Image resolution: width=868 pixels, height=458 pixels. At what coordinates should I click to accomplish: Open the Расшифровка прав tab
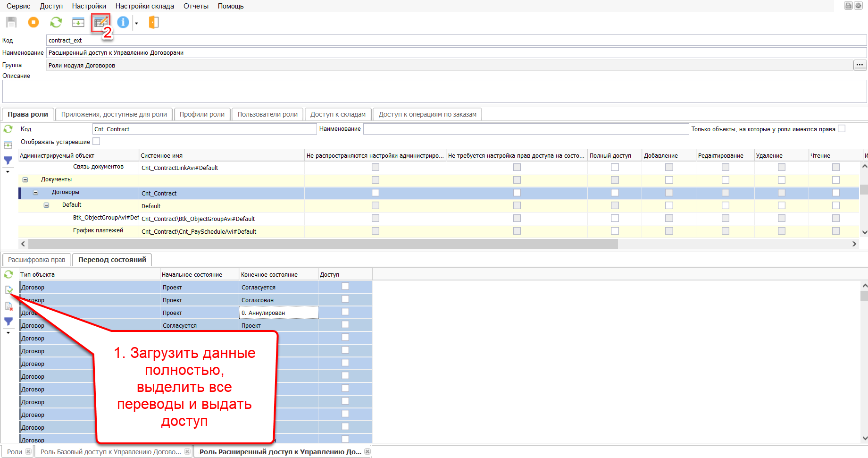click(37, 260)
